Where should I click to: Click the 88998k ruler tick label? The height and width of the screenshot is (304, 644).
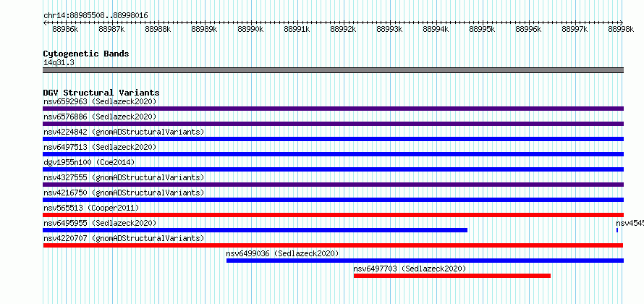coord(621,29)
